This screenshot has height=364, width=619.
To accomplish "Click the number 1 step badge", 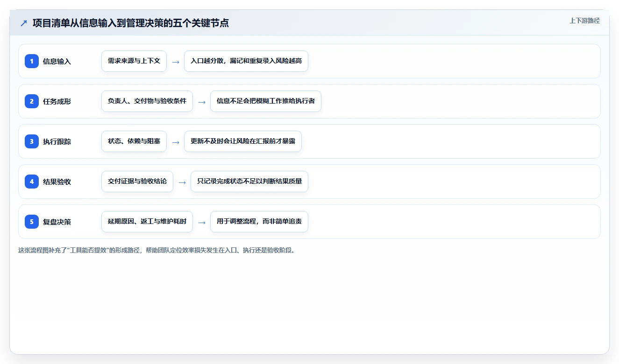I will click(32, 61).
